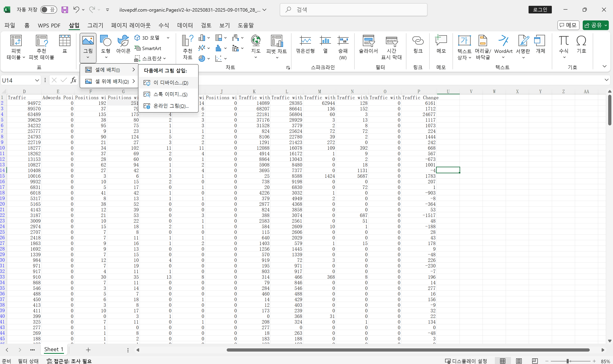Open the 파일 (File) tab

(10, 25)
